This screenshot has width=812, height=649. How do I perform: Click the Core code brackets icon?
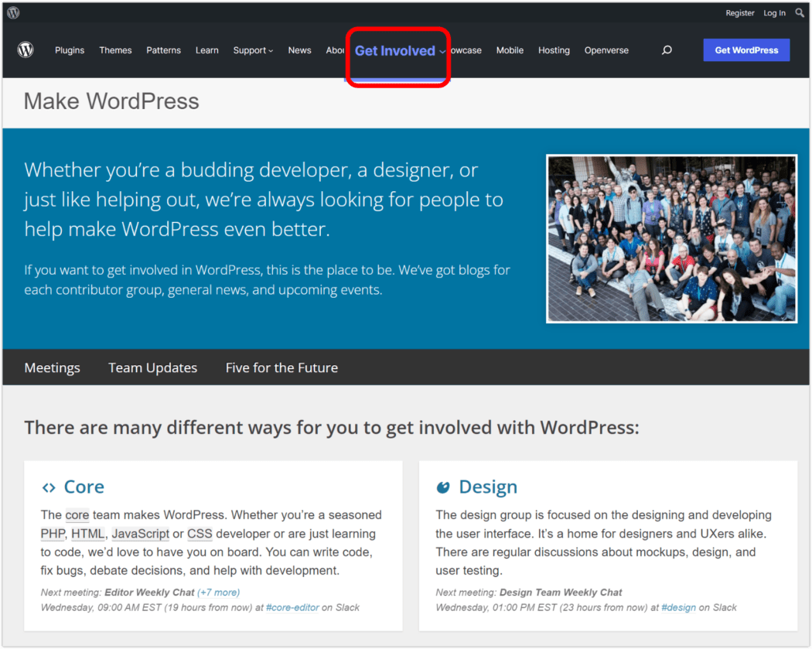click(49, 487)
